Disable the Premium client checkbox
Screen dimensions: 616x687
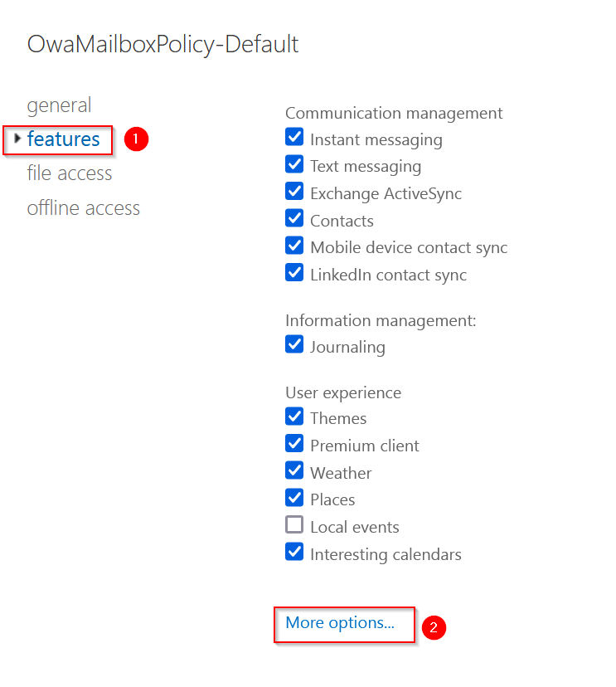pyautogui.click(x=294, y=443)
